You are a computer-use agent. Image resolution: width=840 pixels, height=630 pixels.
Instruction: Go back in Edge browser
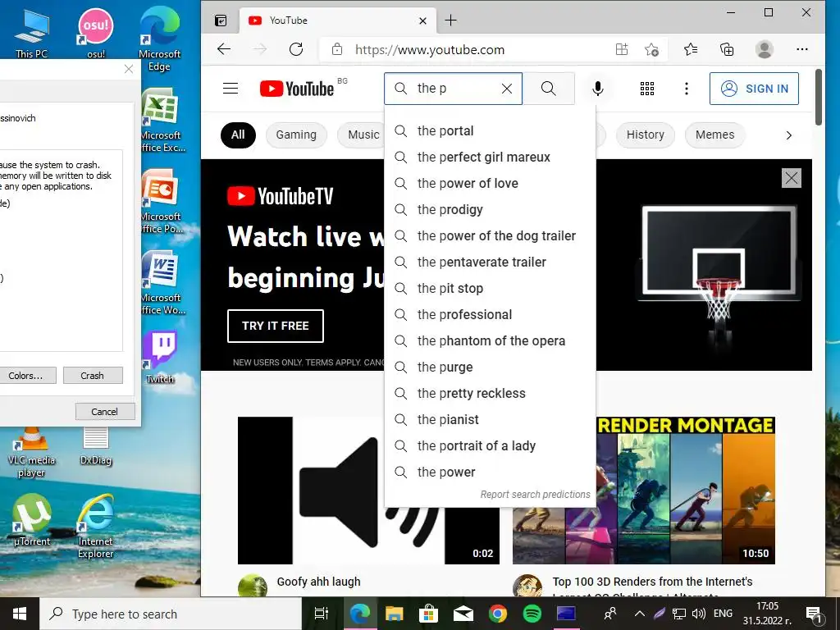click(x=224, y=49)
